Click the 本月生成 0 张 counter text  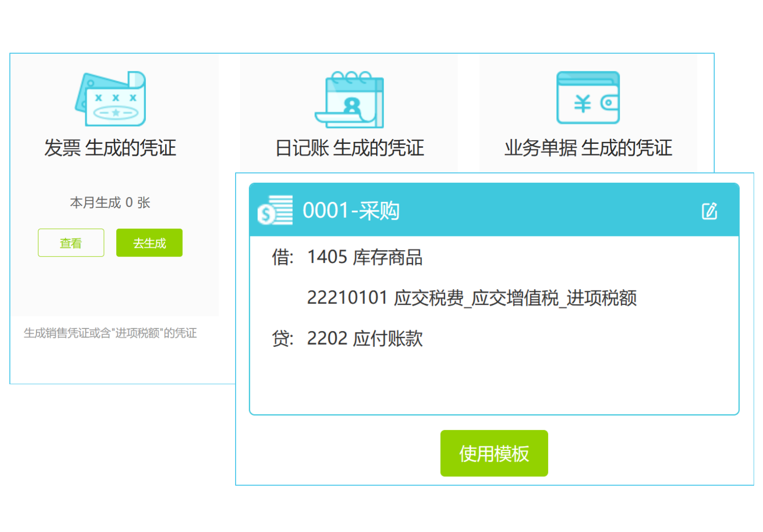click(109, 202)
